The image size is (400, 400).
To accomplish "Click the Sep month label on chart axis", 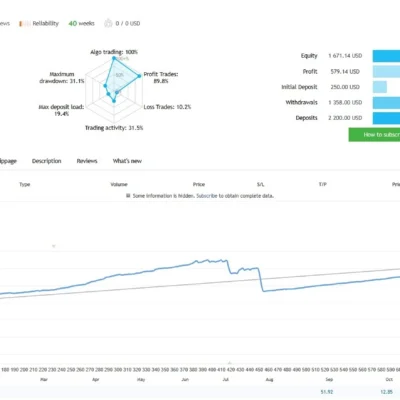I will (329, 380).
